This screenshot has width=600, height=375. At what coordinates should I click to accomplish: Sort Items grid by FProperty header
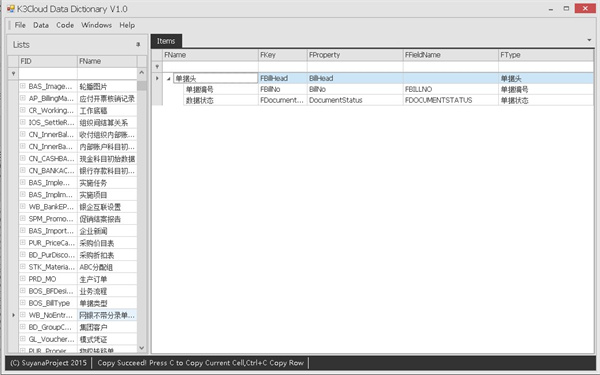pyautogui.click(x=355, y=55)
